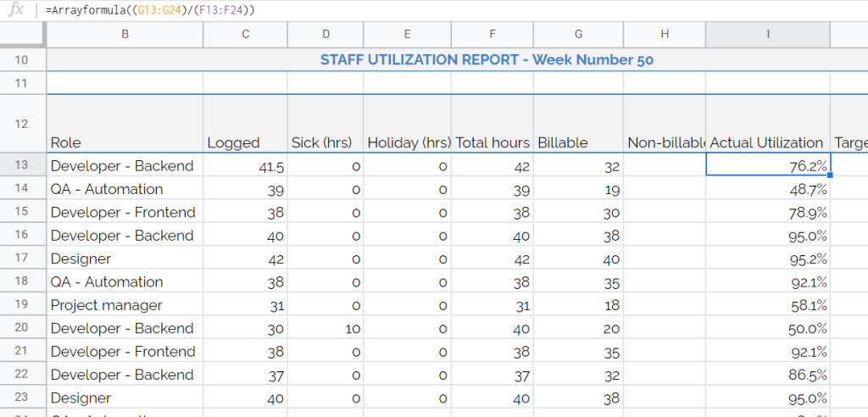This screenshot has height=417, width=868.
Task: Click the Sick hours value 10
Action: point(325,328)
